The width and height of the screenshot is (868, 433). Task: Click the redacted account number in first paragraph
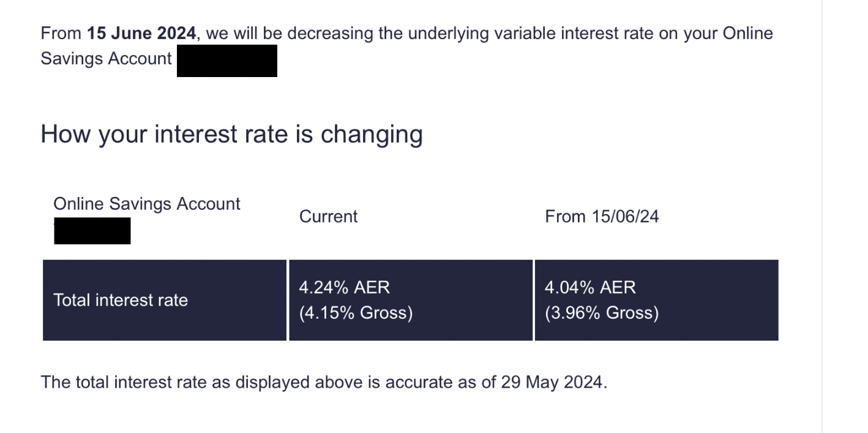point(227,61)
